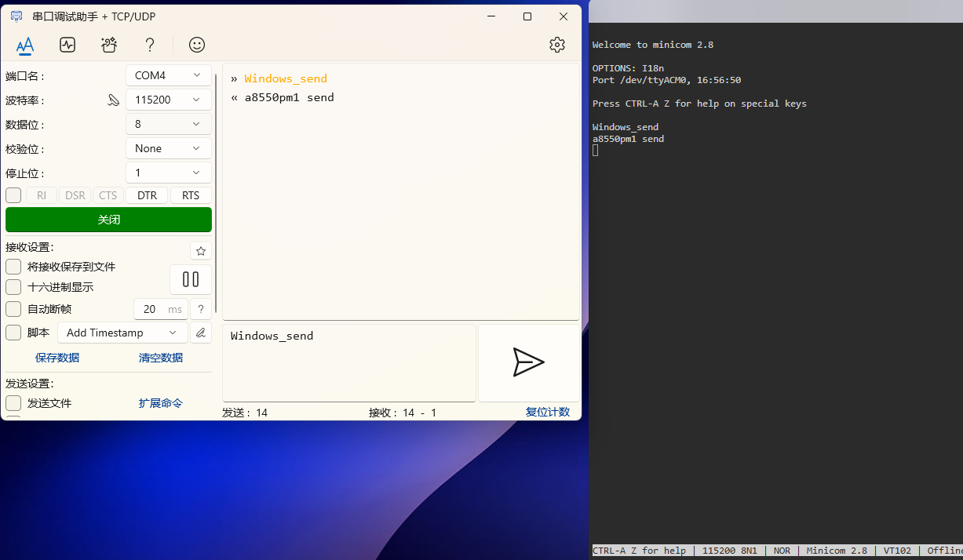
Task: Click the Windows_send text input area
Action: click(x=349, y=362)
